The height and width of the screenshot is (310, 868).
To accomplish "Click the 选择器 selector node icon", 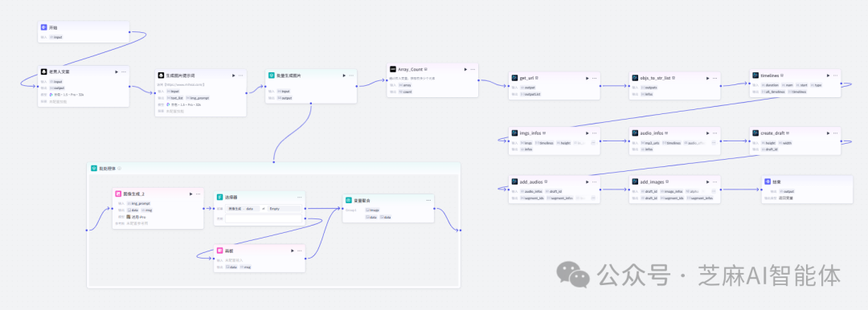I will click(219, 197).
